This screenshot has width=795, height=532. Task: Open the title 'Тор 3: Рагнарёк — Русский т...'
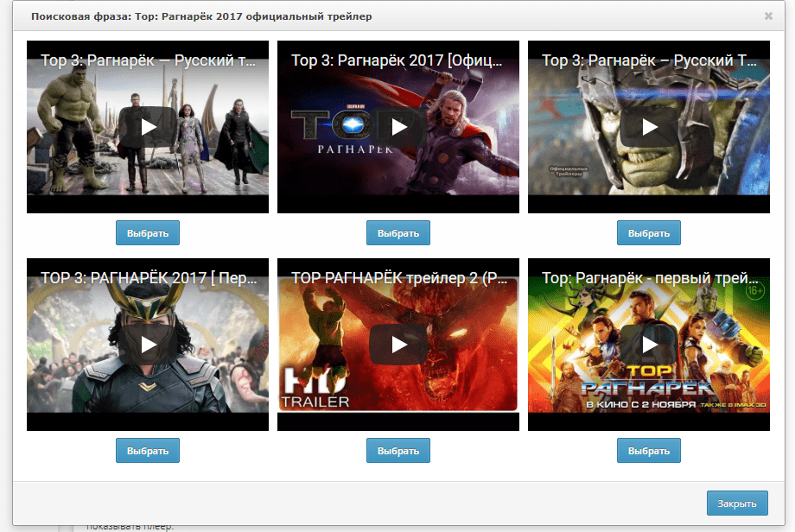point(148,60)
